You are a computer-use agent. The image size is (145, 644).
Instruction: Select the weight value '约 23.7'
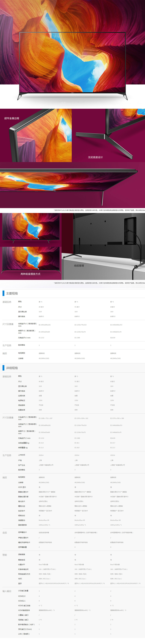click(113, 443)
